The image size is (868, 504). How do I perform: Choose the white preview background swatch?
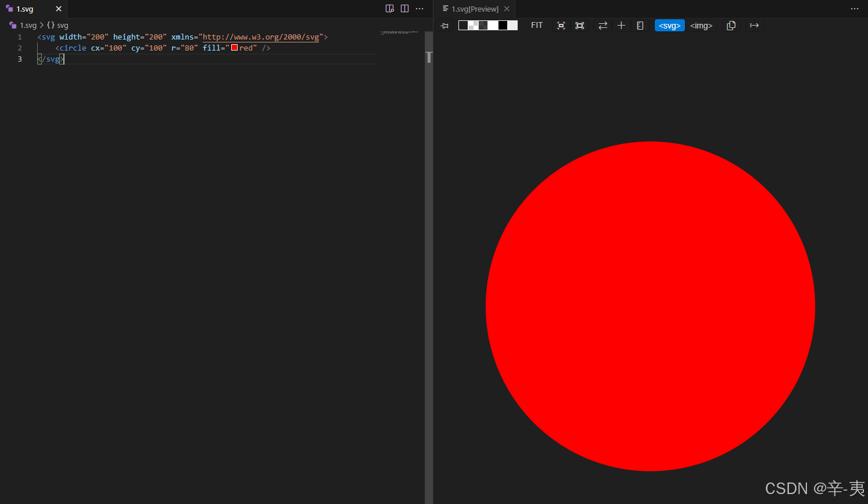click(493, 26)
